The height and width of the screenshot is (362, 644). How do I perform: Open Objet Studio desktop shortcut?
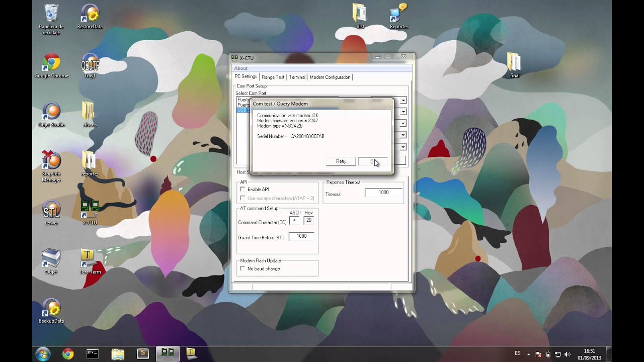click(51, 115)
